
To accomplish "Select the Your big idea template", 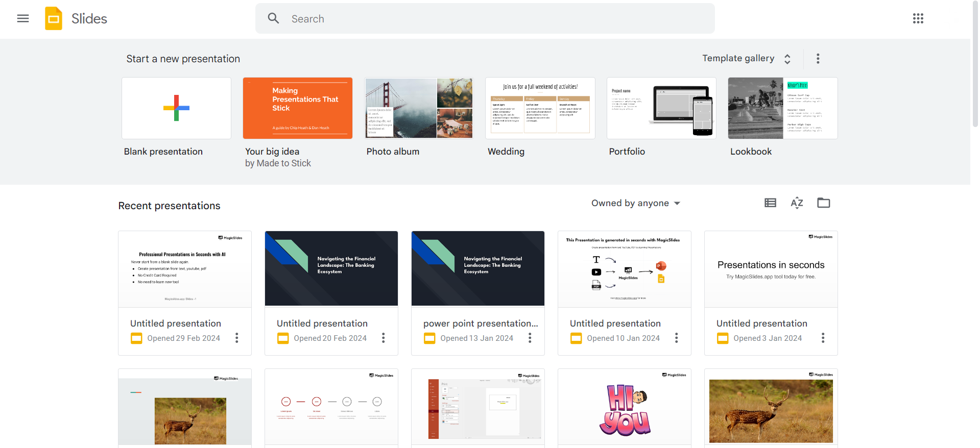I will click(297, 108).
